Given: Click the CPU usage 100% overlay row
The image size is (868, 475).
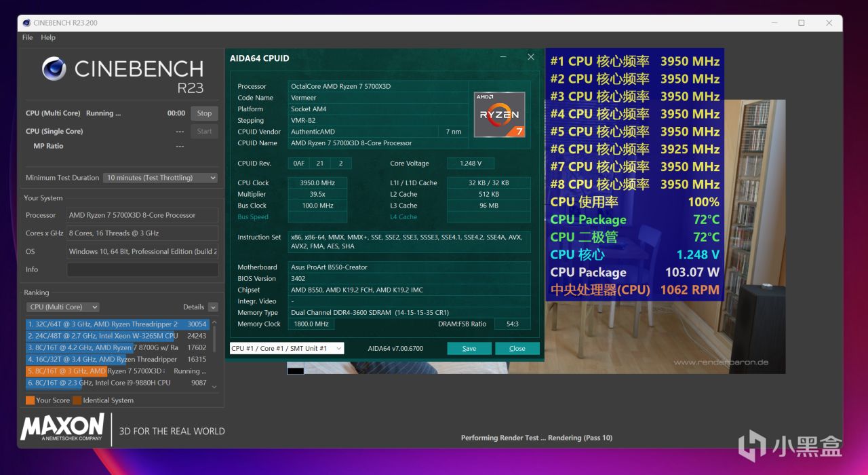Looking at the screenshot, I should 635,202.
